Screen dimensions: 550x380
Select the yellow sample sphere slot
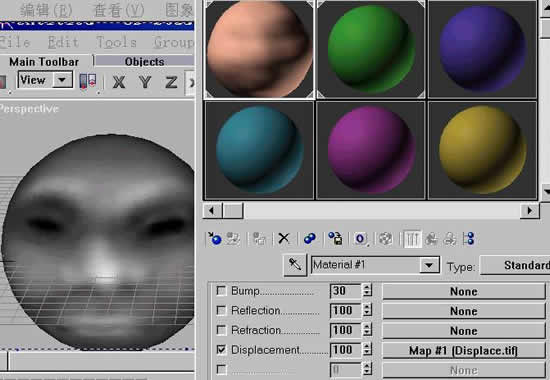[482, 150]
